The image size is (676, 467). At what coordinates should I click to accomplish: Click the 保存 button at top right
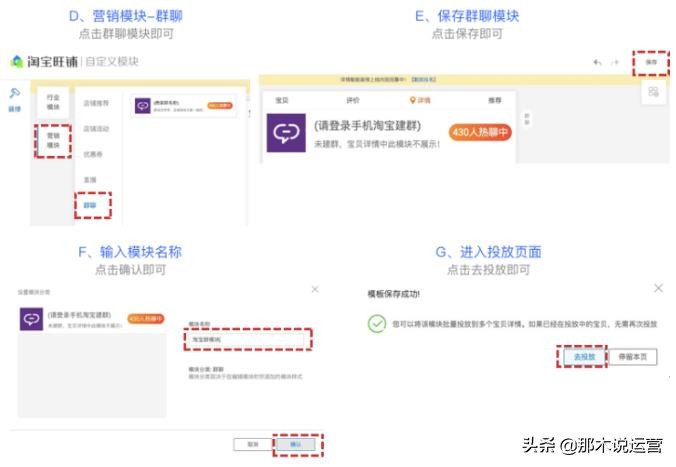(651, 63)
